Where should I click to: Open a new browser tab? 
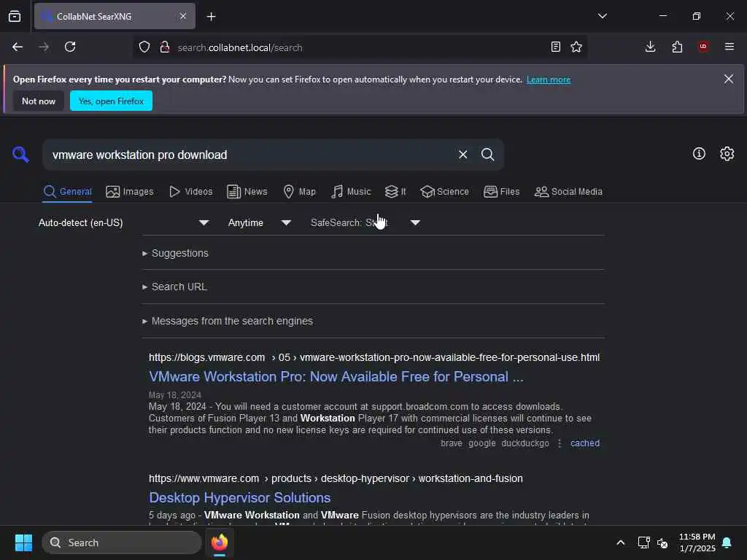tap(211, 17)
